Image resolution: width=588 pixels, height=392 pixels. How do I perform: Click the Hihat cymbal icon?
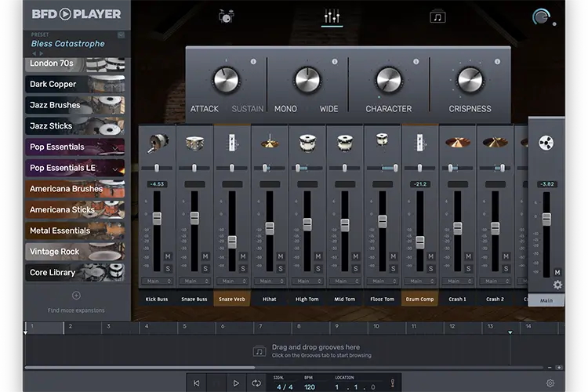pos(270,143)
